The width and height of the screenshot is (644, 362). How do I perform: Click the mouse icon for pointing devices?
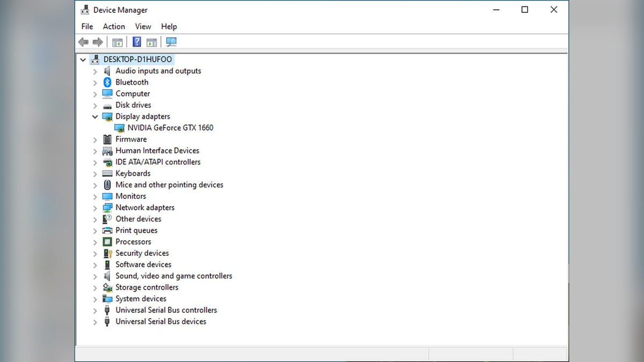(107, 184)
